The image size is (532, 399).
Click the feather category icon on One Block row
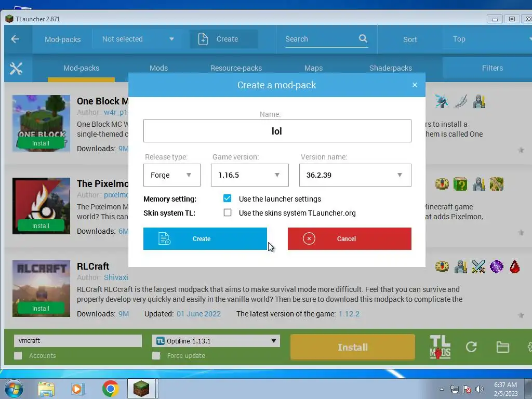[x=460, y=101]
